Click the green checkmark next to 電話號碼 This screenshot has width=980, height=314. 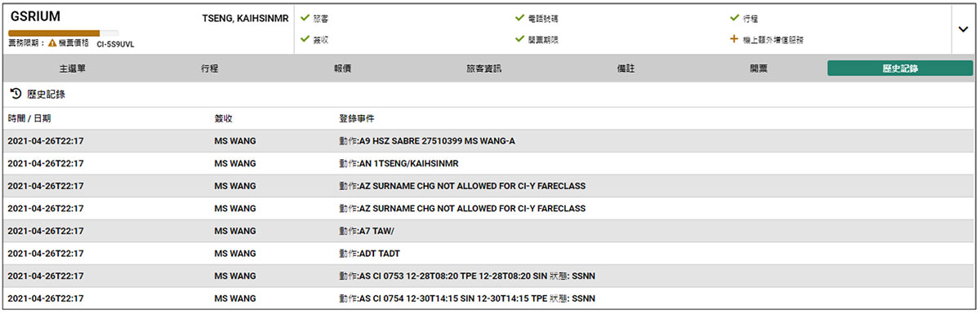(519, 17)
